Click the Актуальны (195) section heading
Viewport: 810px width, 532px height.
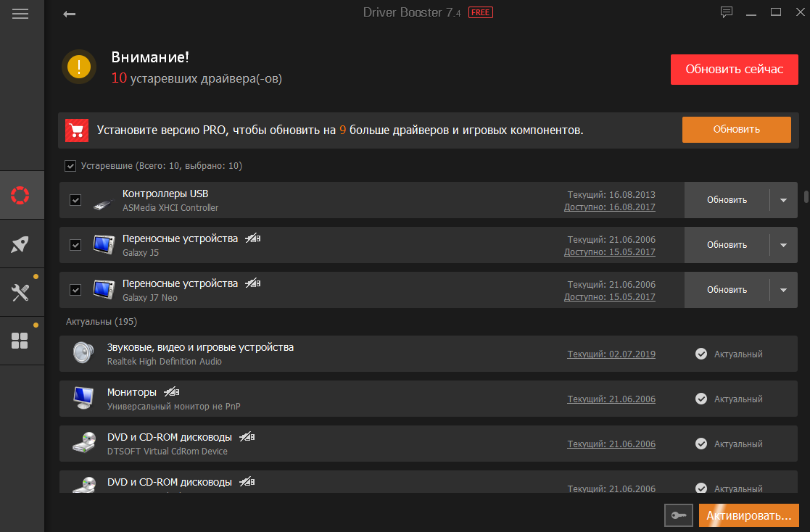click(102, 322)
